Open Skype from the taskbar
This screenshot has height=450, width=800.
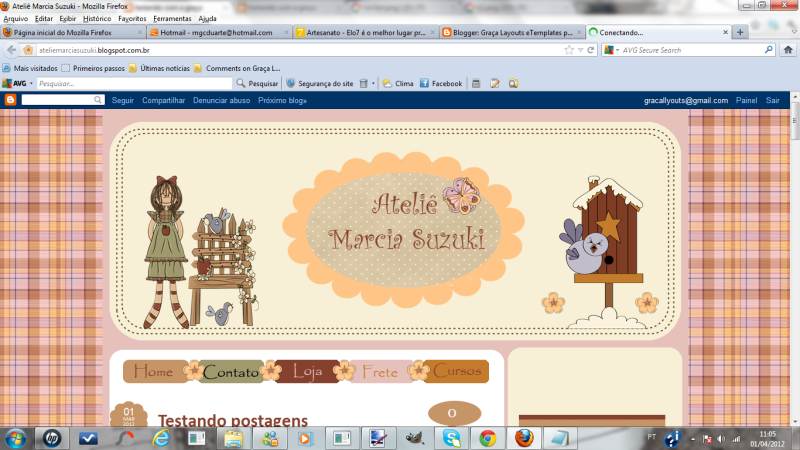pos(451,438)
